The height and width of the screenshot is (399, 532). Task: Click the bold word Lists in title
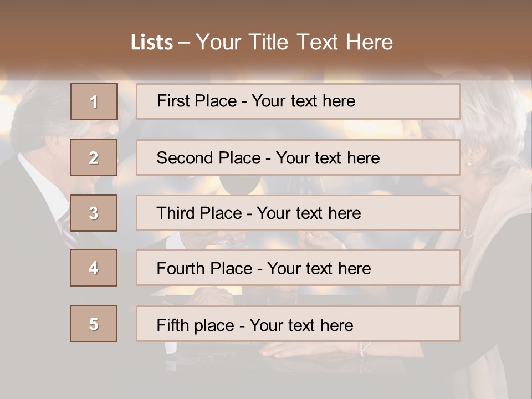(x=152, y=43)
